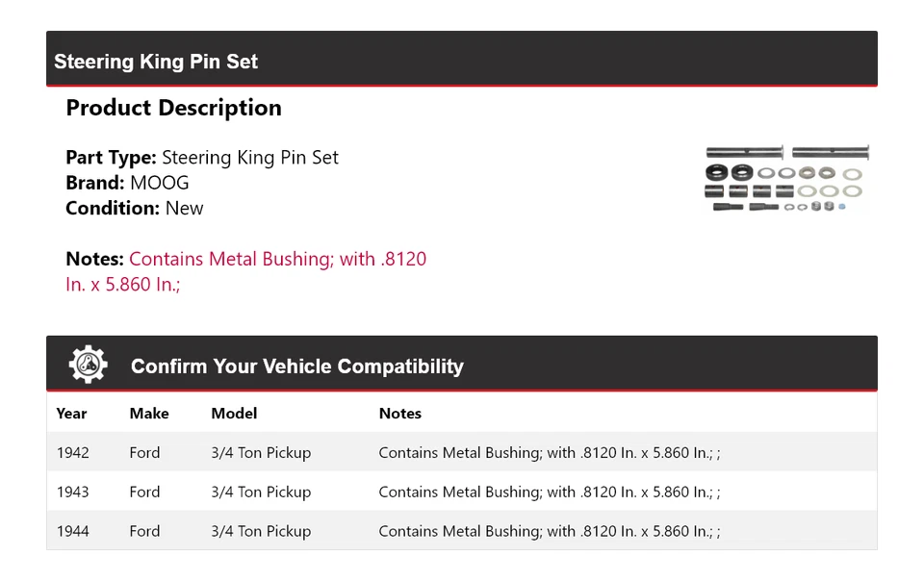924x581 pixels.
Task: Click the notes cell for 1944
Action: tap(549, 531)
